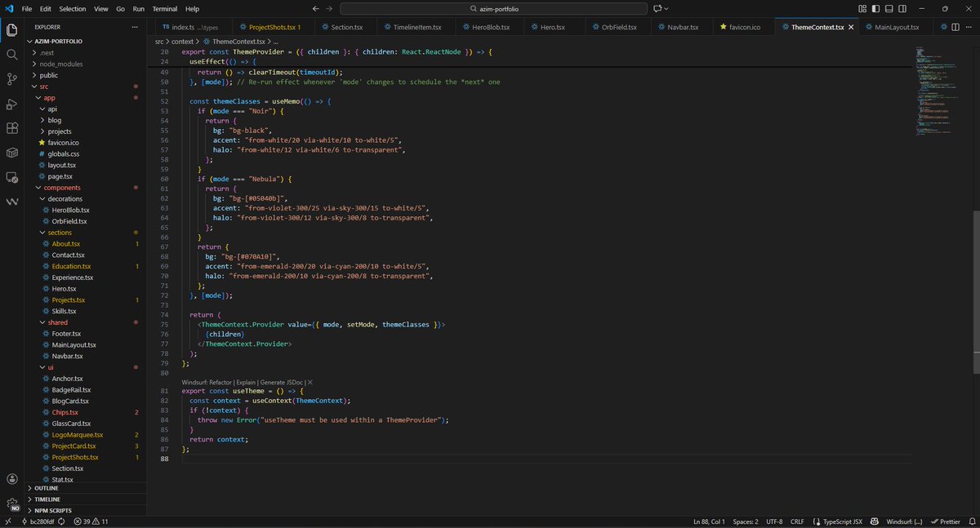Screen dimensions: 980x528
Task: Open the Explorer view in activity bar
Action: click(x=12, y=30)
